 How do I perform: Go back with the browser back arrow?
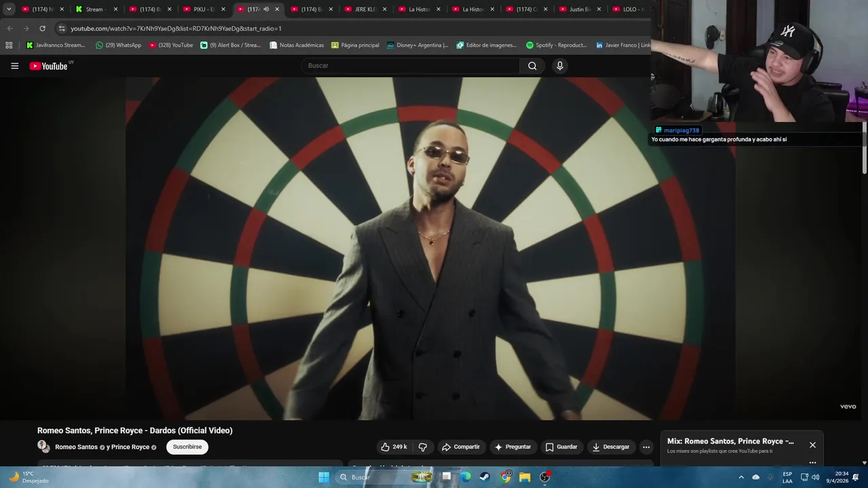coord(9,28)
